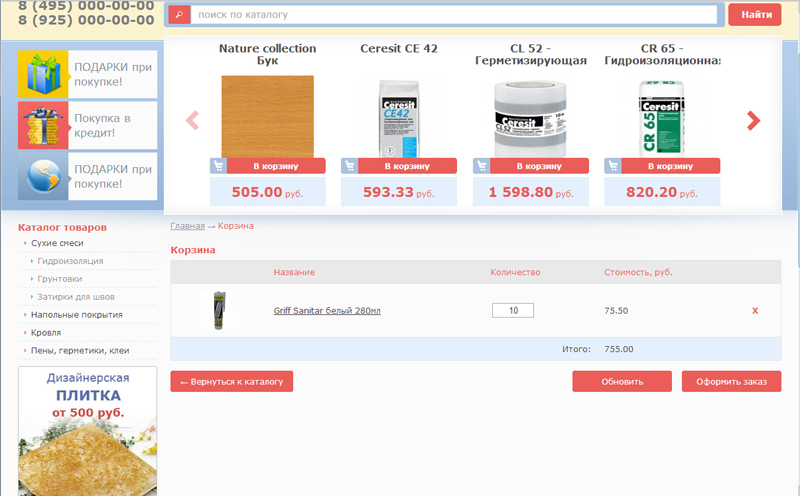Click the Итого total 755.00

tap(619, 350)
